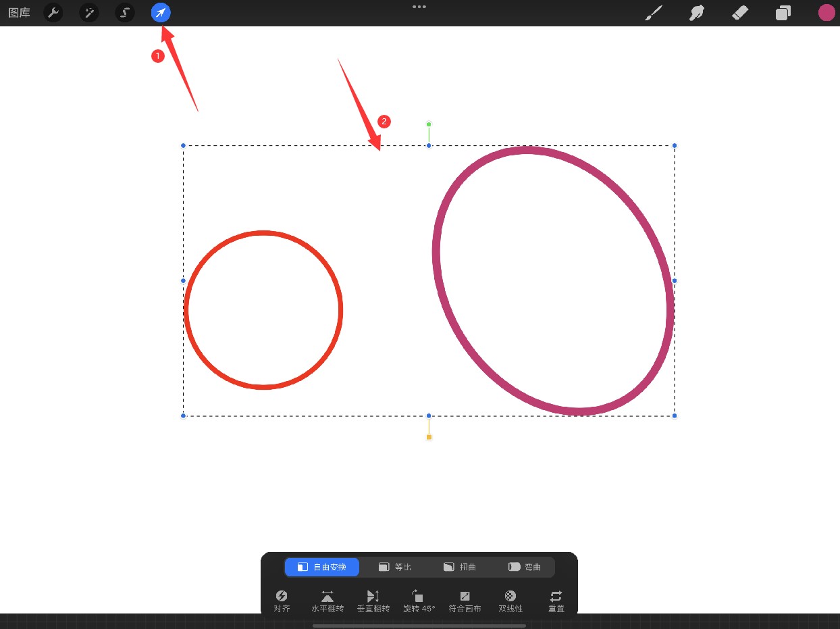Select the Brush tool
840x629 pixels.
click(x=653, y=13)
